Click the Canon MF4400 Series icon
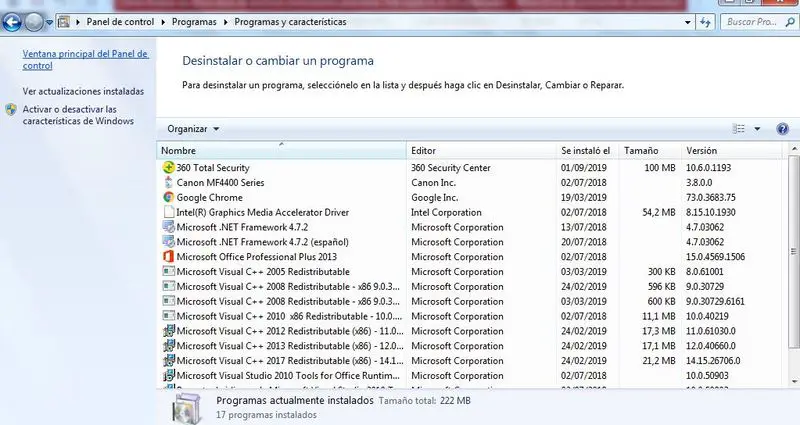800x425 pixels. (x=168, y=182)
